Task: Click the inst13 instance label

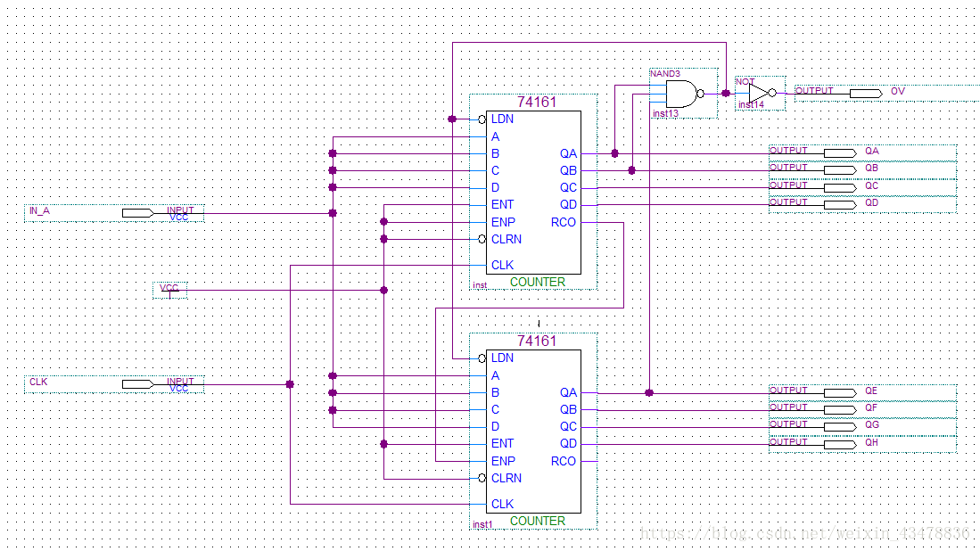Action: pyautogui.click(x=665, y=114)
